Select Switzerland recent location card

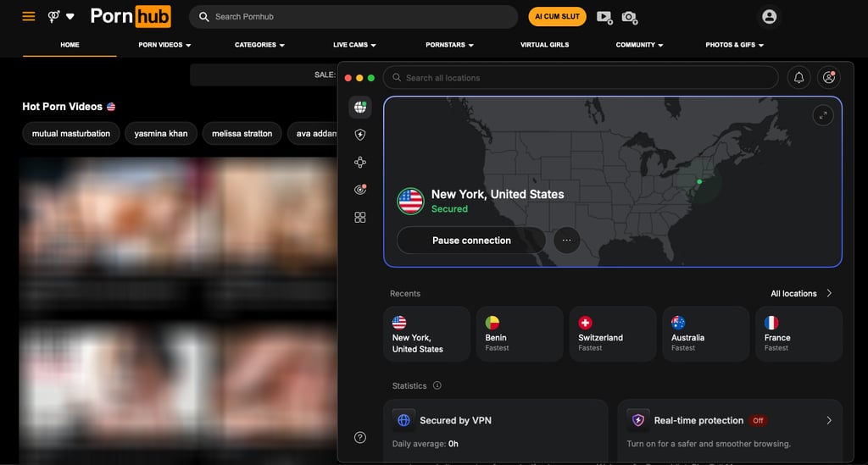coord(613,335)
